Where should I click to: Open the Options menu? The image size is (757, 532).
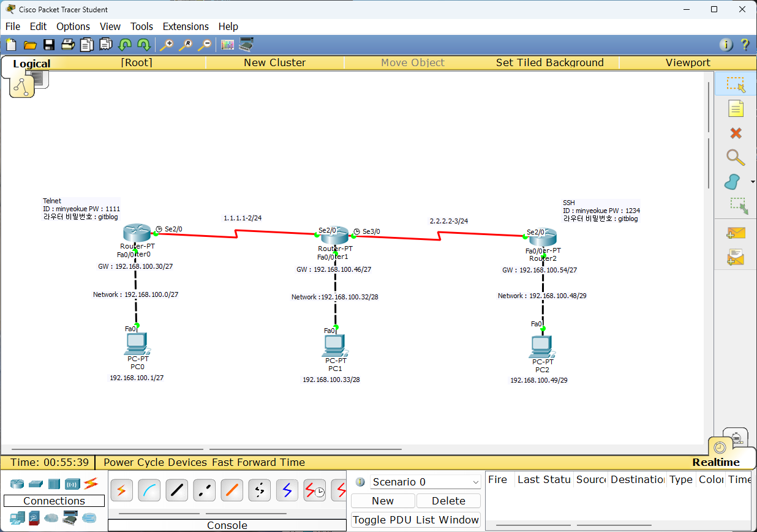(x=73, y=26)
